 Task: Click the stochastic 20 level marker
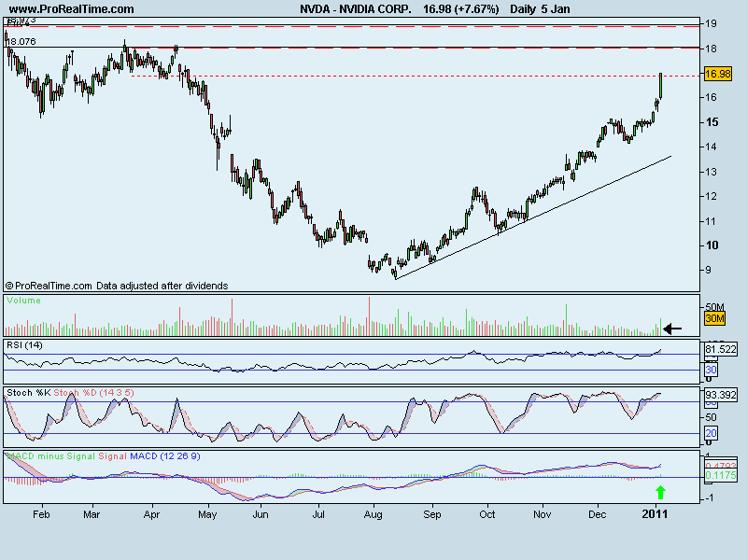coord(711,433)
